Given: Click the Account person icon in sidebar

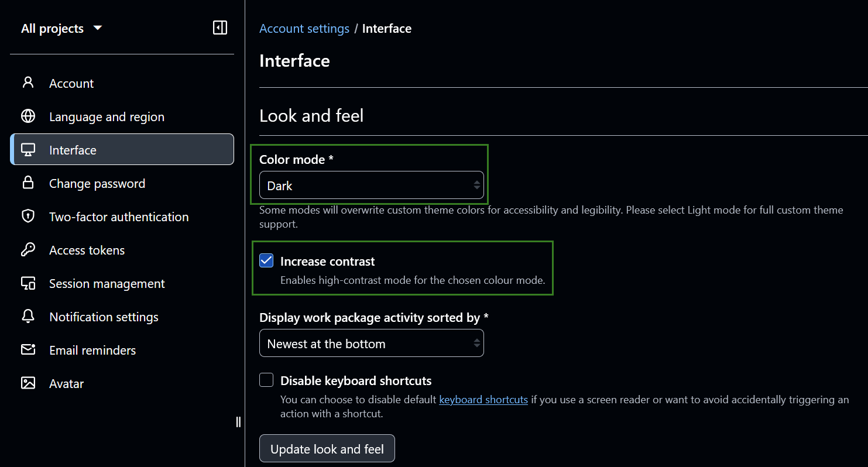Looking at the screenshot, I should pyautogui.click(x=28, y=83).
